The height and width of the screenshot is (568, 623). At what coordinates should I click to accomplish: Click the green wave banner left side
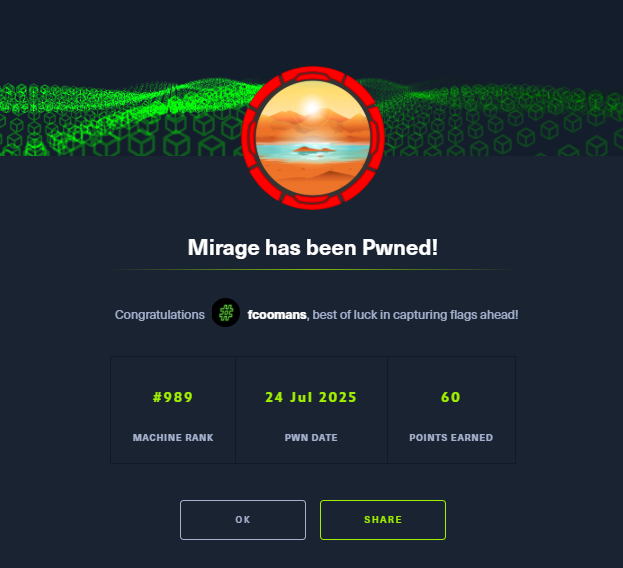click(x=119, y=118)
